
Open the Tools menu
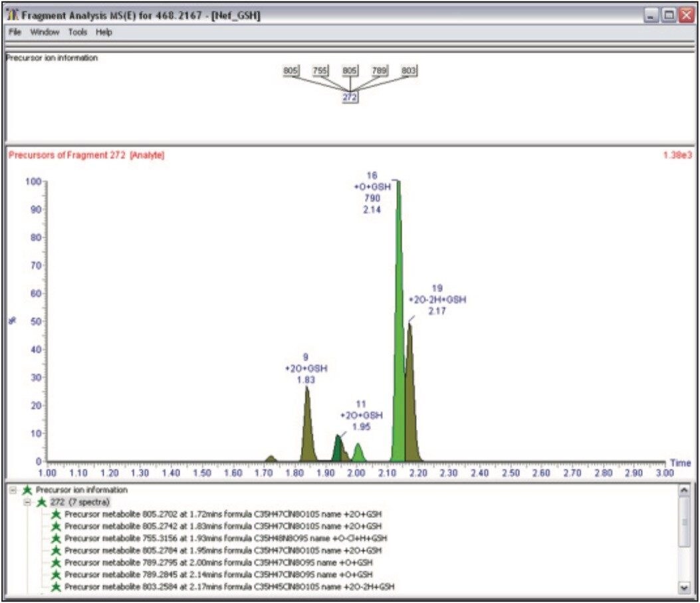(x=77, y=32)
